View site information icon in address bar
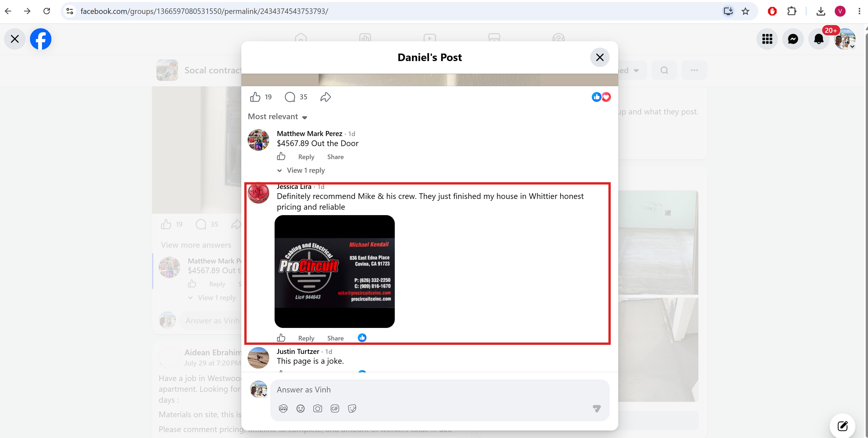The width and height of the screenshot is (868, 438). pyautogui.click(x=70, y=11)
